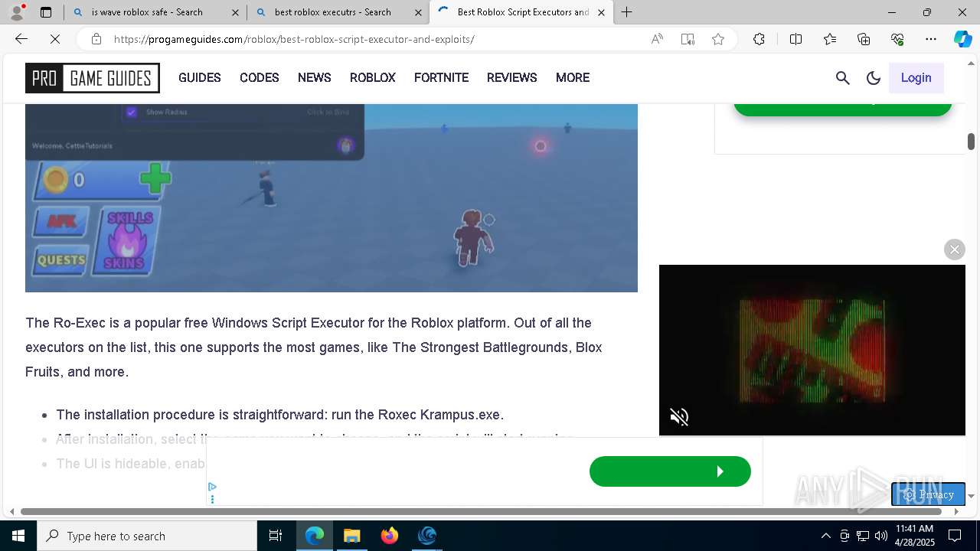980x551 pixels.
Task: Click Ro-Exec gameplay screenshot image
Action: [x=332, y=198]
